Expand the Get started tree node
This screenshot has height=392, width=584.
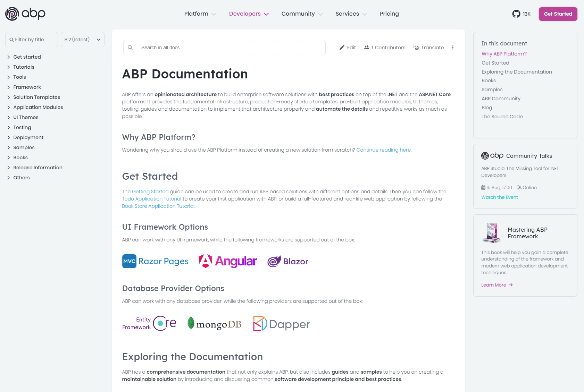tap(9, 57)
